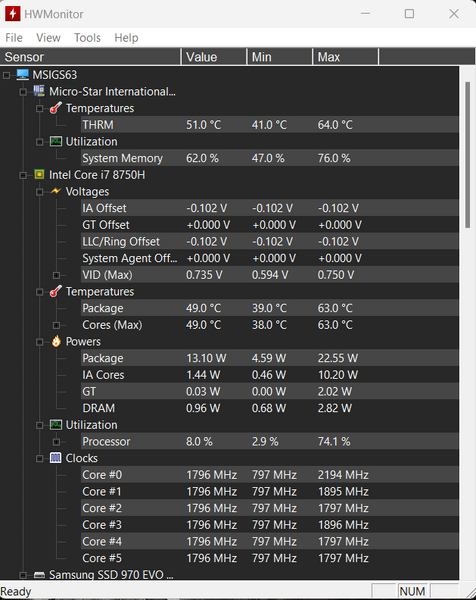The height and width of the screenshot is (600, 476).
Task: Collapse the Micro-Star International node
Action: point(23,92)
